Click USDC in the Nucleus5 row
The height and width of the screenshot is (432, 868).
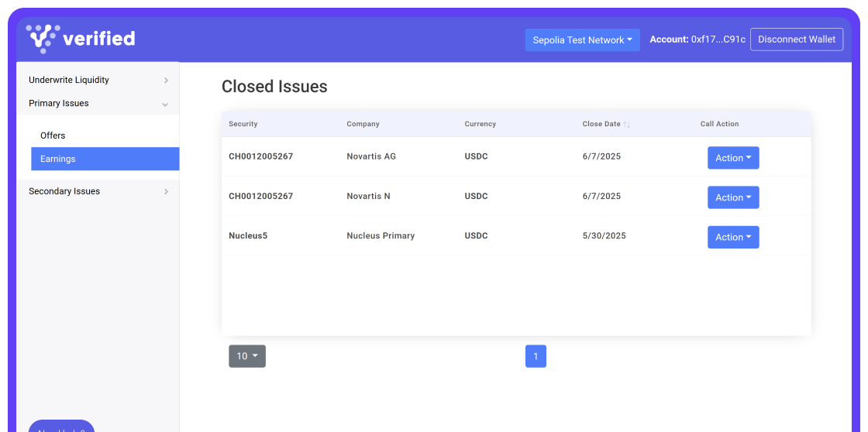pos(476,235)
